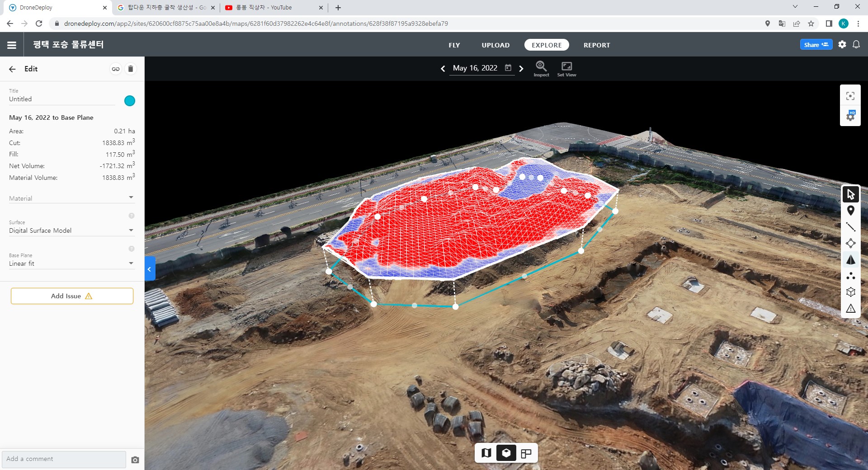
Task: Click the Add Issue button
Action: tap(72, 296)
